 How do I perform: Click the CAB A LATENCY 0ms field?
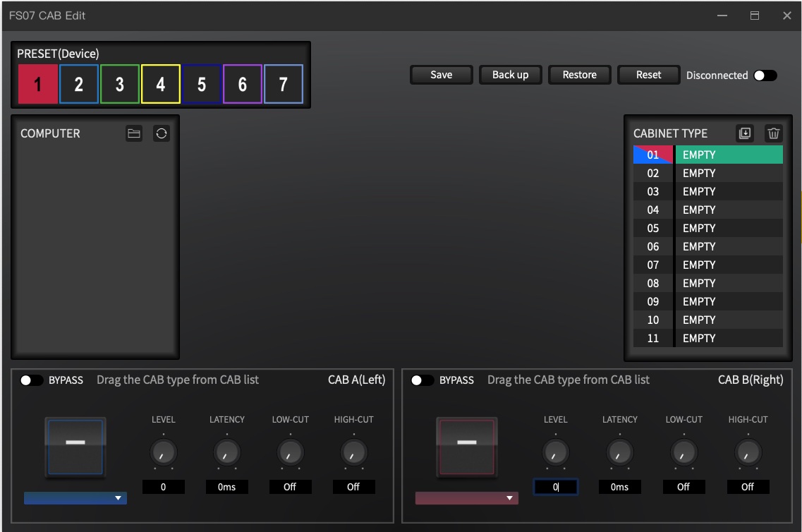click(226, 487)
